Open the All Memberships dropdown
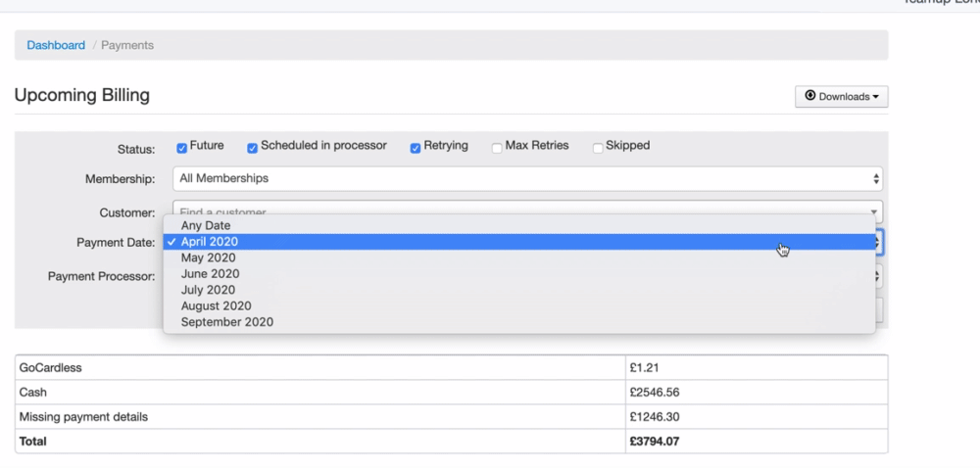Viewport: 980px width, 468px height. (527, 178)
